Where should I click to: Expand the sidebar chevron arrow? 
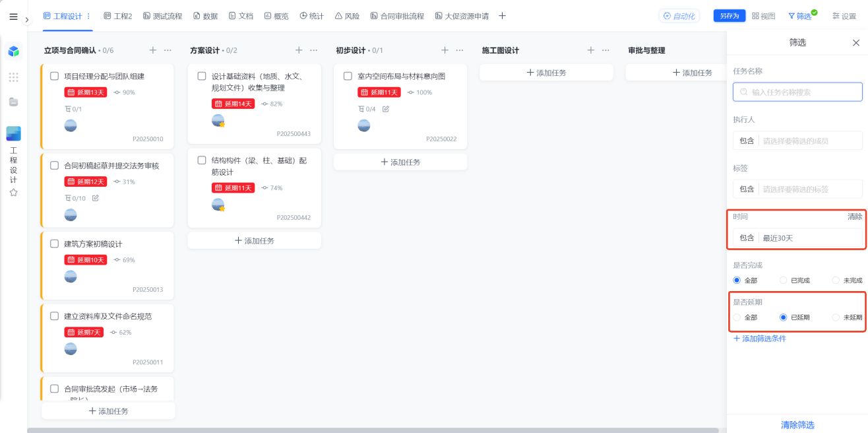coord(27,20)
